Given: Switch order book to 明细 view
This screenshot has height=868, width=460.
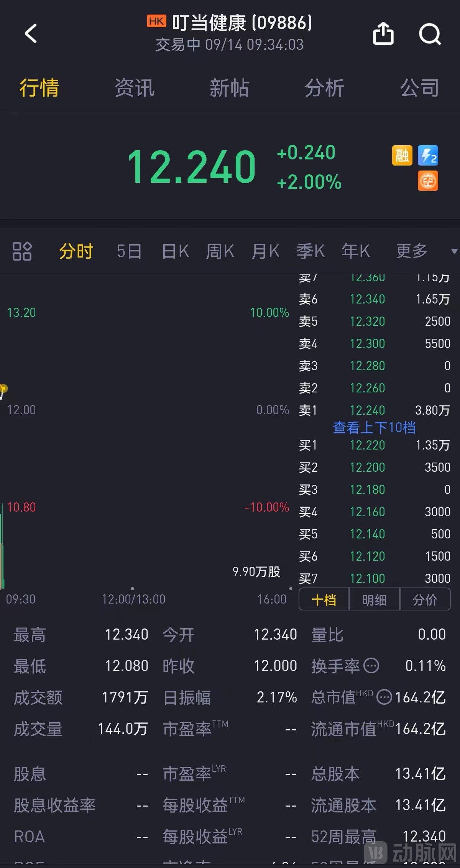Looking at the screenshot, I should point(375,599).
